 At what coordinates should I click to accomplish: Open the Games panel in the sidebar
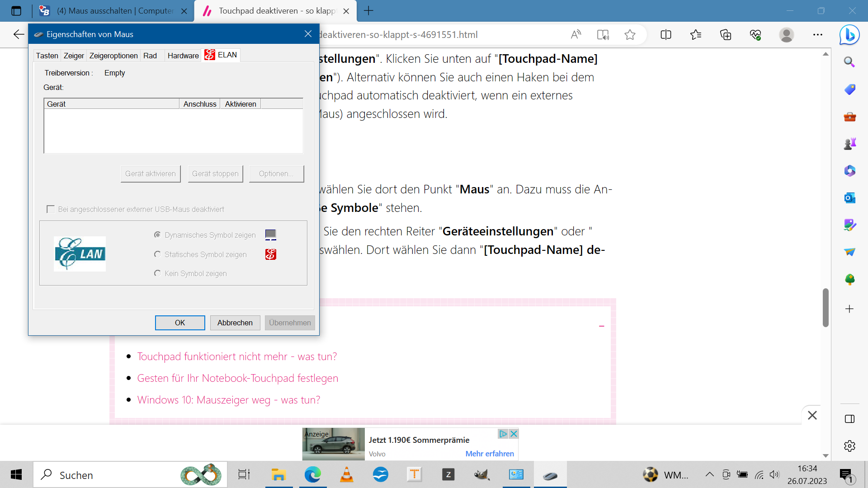(849, 143)
